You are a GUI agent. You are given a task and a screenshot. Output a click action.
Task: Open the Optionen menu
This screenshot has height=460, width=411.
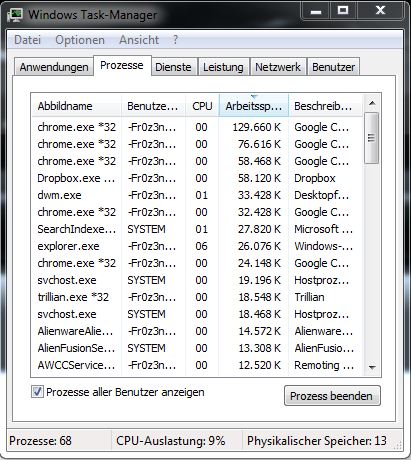[x=80, y=40]
